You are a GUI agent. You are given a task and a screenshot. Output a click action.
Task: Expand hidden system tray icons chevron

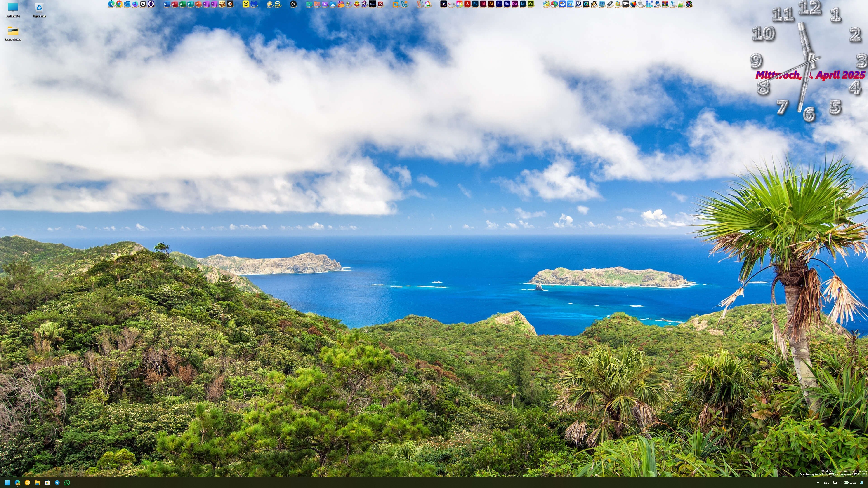click(818, 483)
